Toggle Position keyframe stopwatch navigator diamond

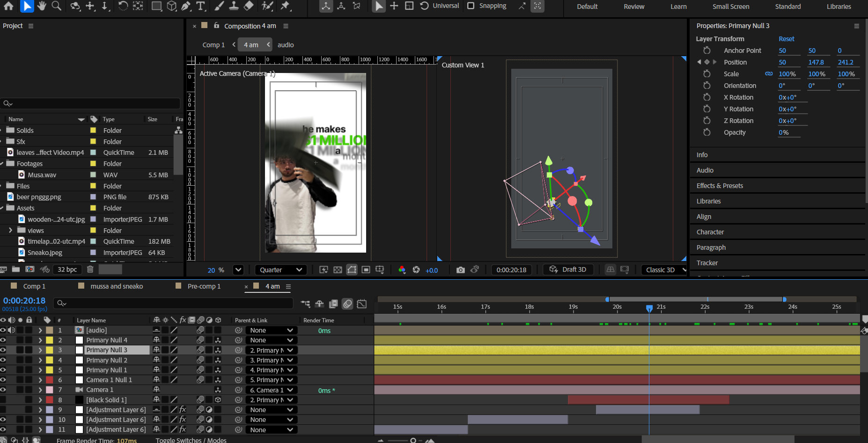click(x=707, y=62)
